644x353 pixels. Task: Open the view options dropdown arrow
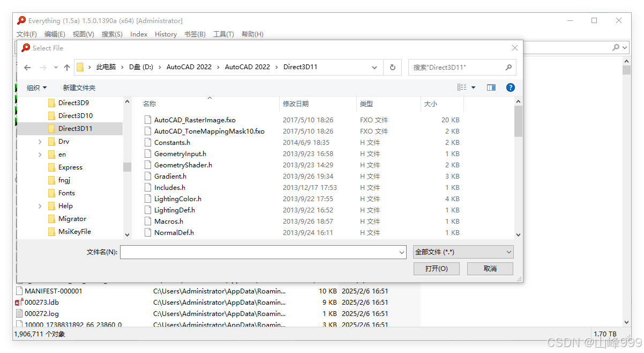coord(474,87)
